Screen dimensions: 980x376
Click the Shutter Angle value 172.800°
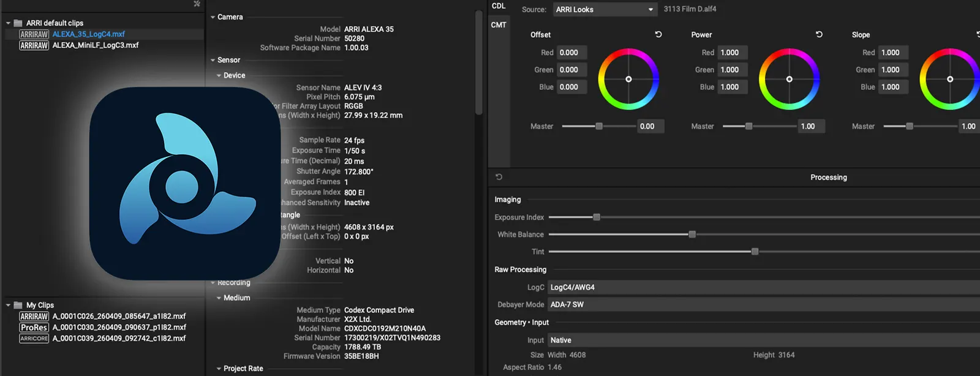tap(358, 172)
